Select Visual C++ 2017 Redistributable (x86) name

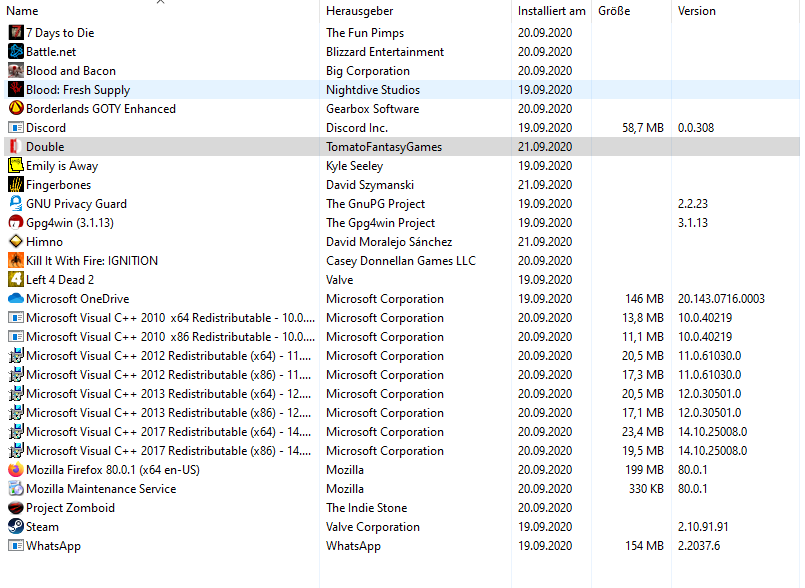(169, 451)
